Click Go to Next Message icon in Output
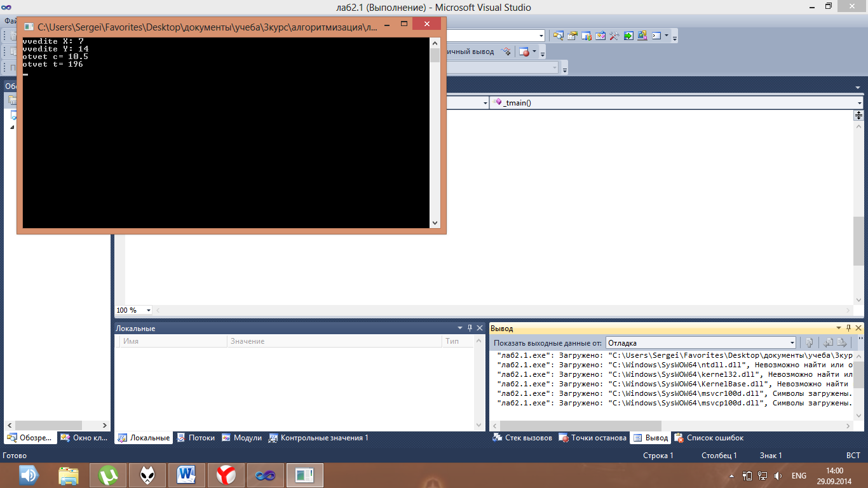This screenshot has height=488, width=868. (841, 342)
